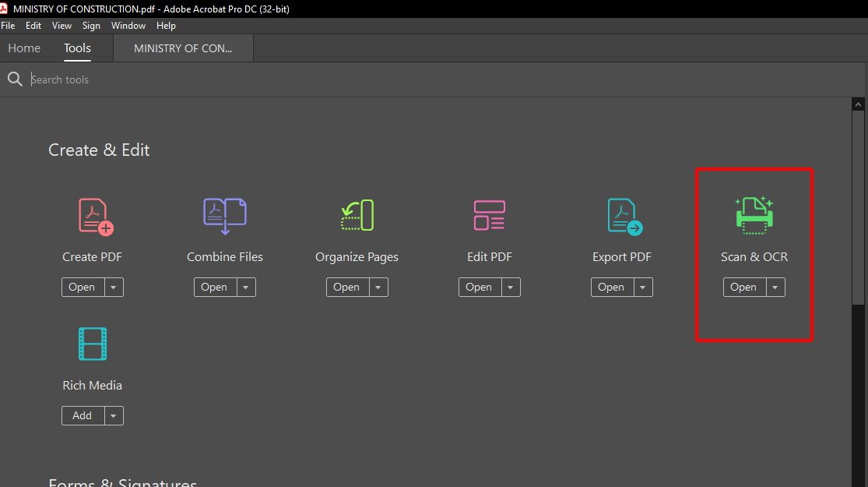Screen dimensions: 868x487
Task: Expand dropdown arrow beside Combine Files Open
Action: point(246,288)
